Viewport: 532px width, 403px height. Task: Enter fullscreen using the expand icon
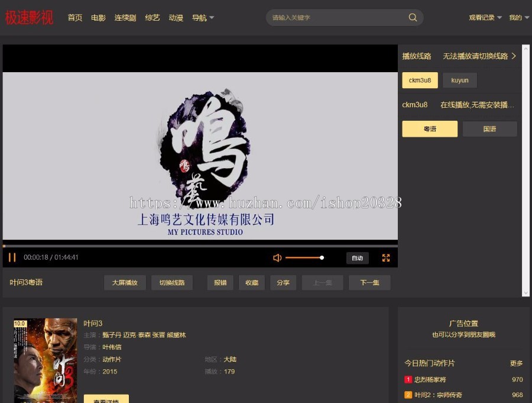(386, 258)
